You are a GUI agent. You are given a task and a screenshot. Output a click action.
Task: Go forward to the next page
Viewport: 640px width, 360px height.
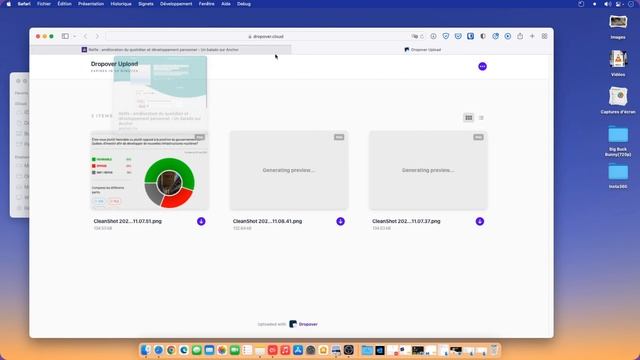pos(97,36)
